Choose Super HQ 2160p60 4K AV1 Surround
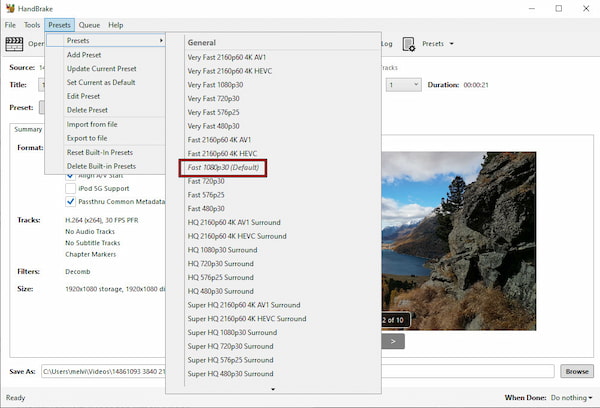Screen dimensions: 600x408 click(244, 305)
